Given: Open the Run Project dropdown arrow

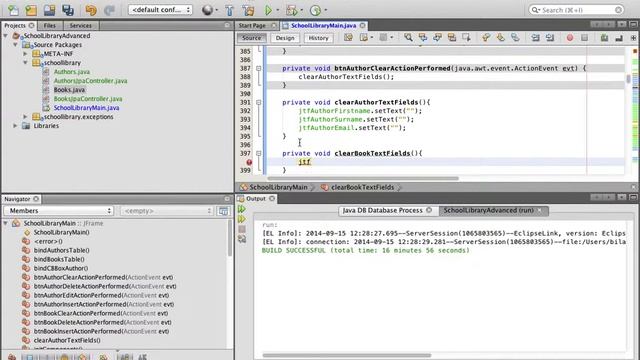Looking at the screenshot, I should pos(278,10).
